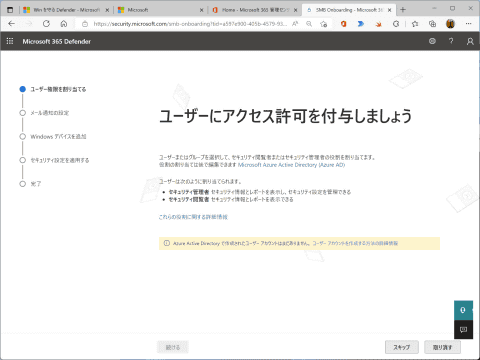The image size is (480, 360).
Task: Add page to favorites star icon
Action: 323,24
